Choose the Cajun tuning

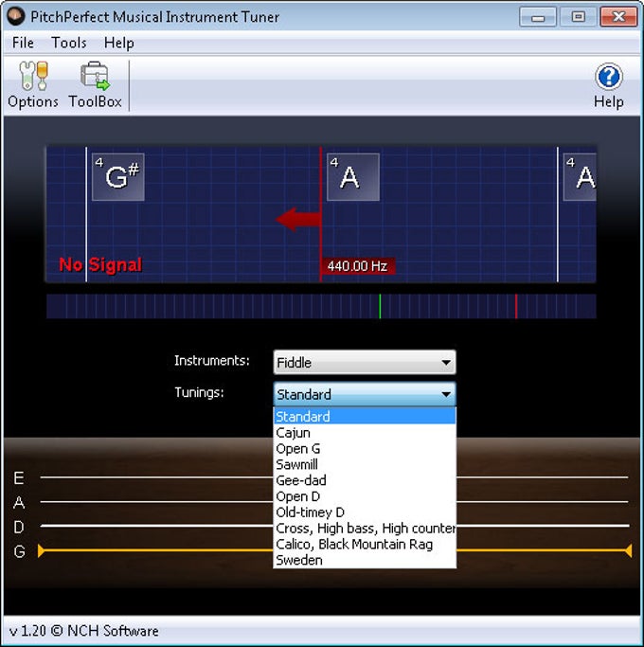[x=365, y=432]
